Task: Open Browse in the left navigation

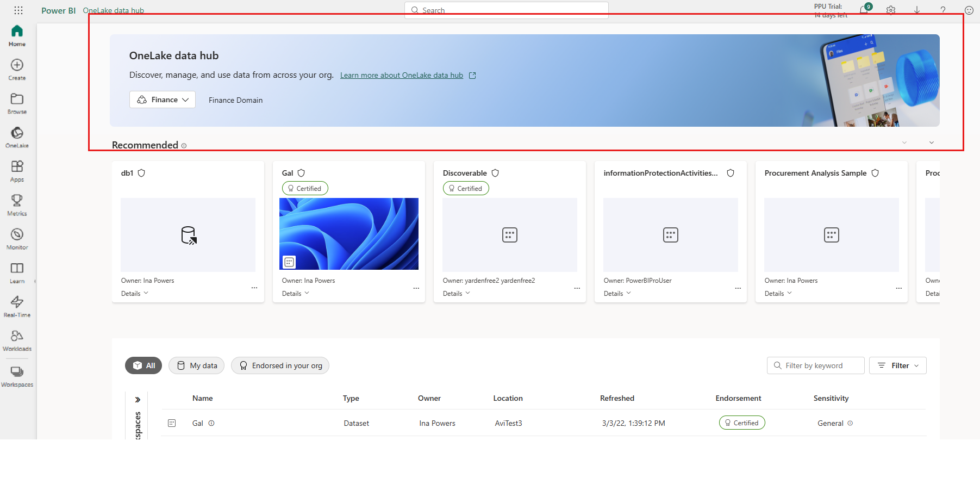Action: 17,103
